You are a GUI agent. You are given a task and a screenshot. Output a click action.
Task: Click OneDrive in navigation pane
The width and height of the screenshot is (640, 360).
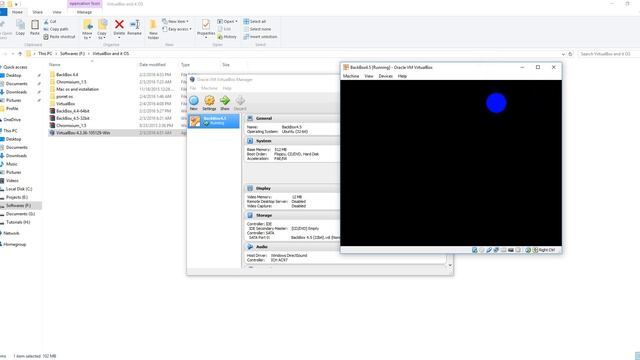click(12, 120)
